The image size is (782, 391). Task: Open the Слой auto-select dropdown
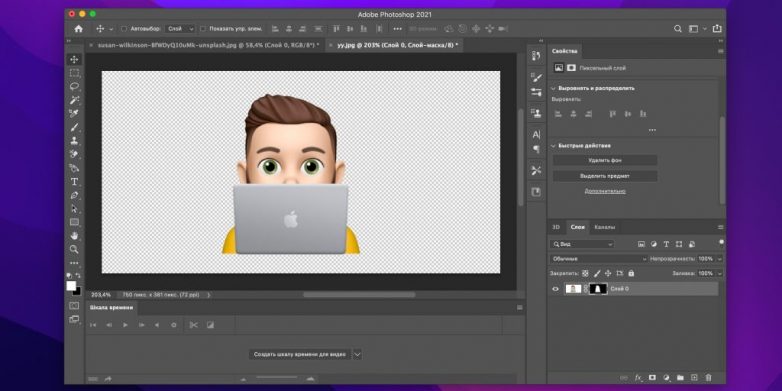coord(180,29)
